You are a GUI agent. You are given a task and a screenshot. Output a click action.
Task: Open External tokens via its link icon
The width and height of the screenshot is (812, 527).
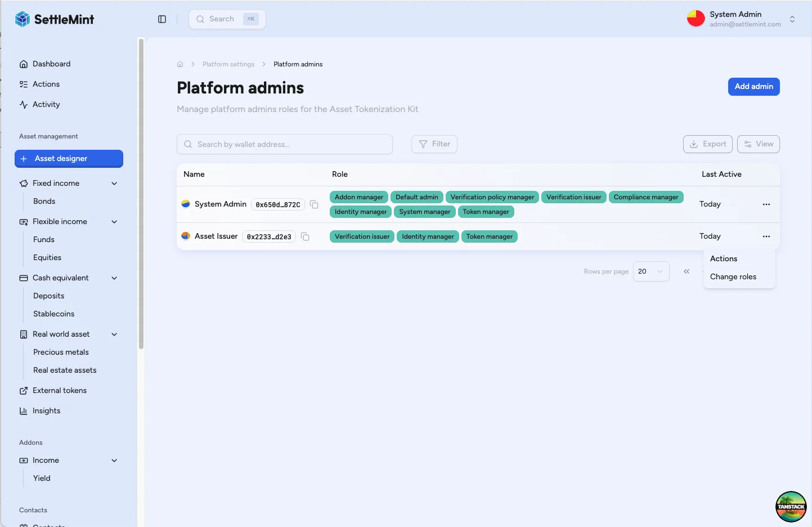click(x=23, y=390)
